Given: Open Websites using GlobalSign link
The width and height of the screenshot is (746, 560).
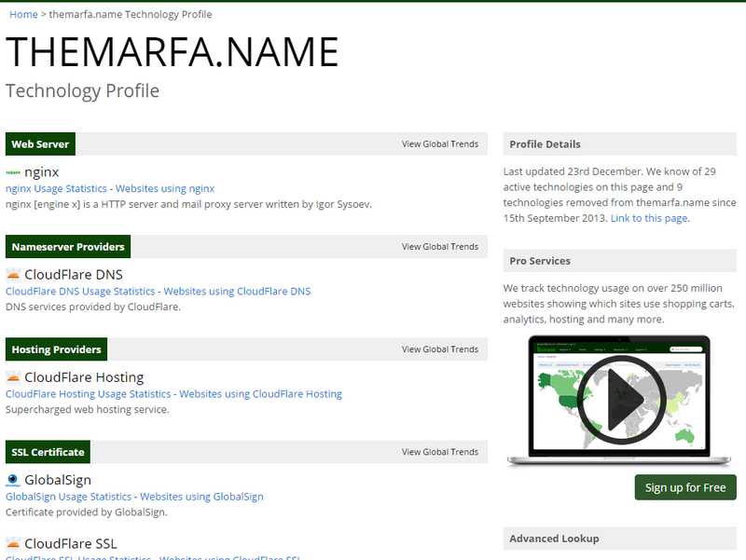Looking at the screenshot, I should [201, 497].
